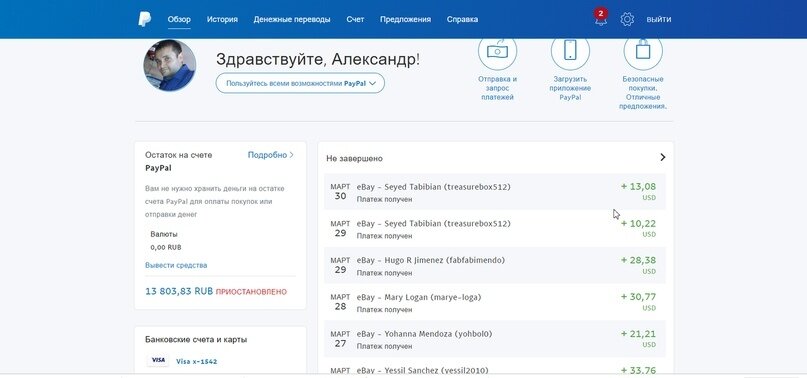Open Подробно balance details link

click(271, 154)
